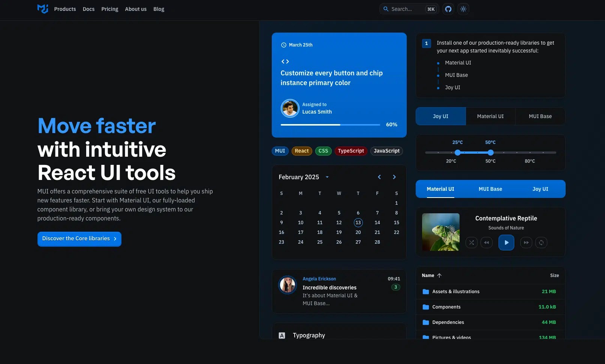Click the CSS chip

tap(323, 151)
